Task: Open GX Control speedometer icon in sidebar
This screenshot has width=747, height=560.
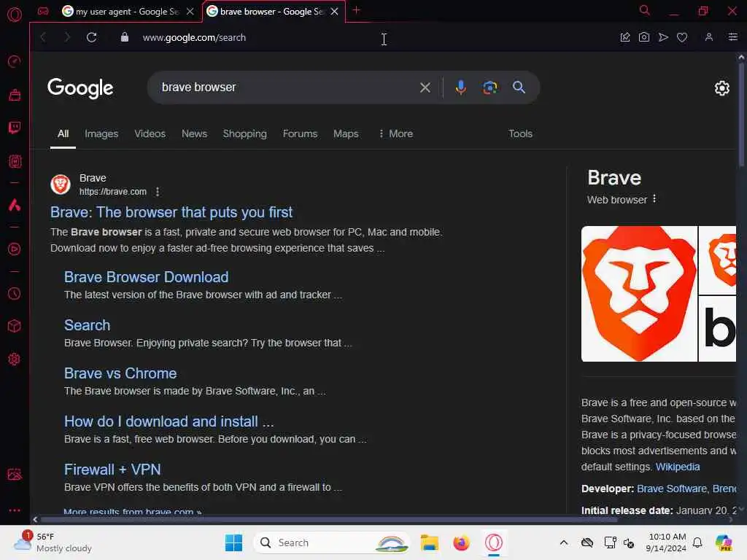Action: pos(15,61)
